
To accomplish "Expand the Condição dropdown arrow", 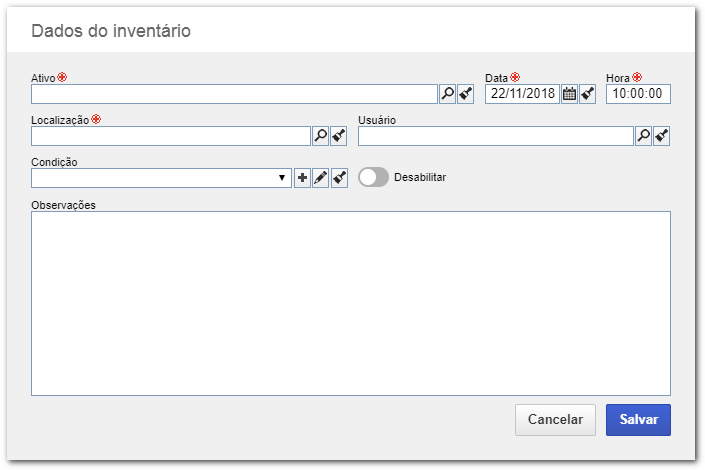I will coord(282,178).
